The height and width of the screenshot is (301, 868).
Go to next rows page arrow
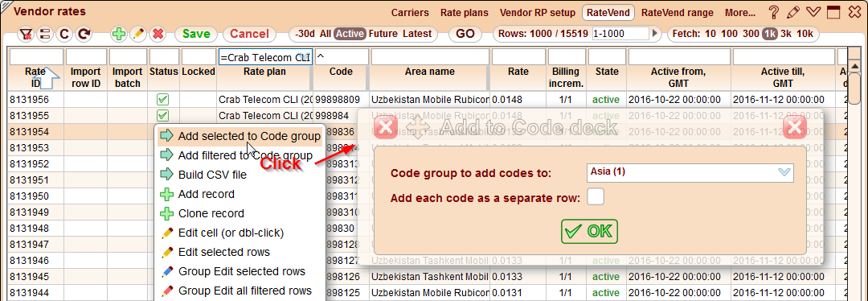pos(655,34)
